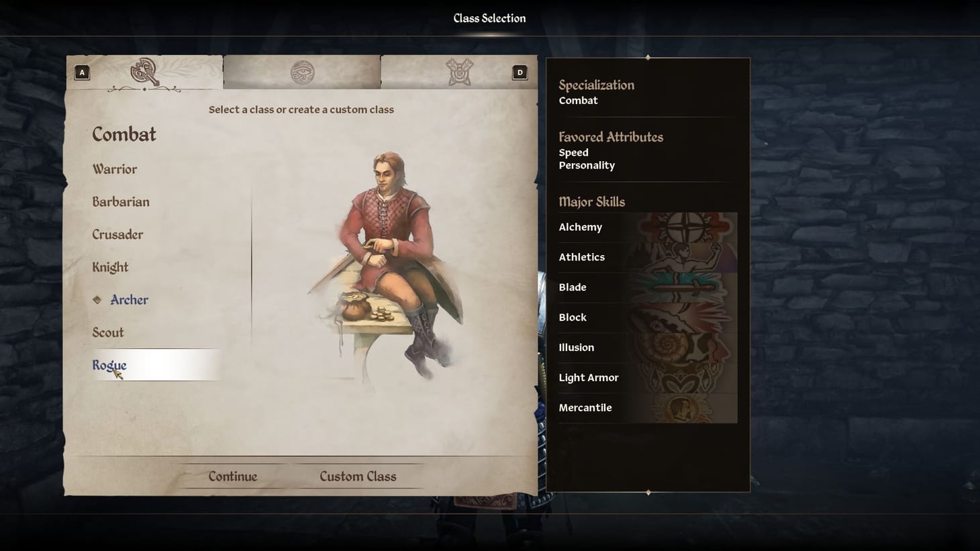This screenshot has height=551, width=980.
Task: Click the A key previous-tab icon
Action: (x=82, y=72)
